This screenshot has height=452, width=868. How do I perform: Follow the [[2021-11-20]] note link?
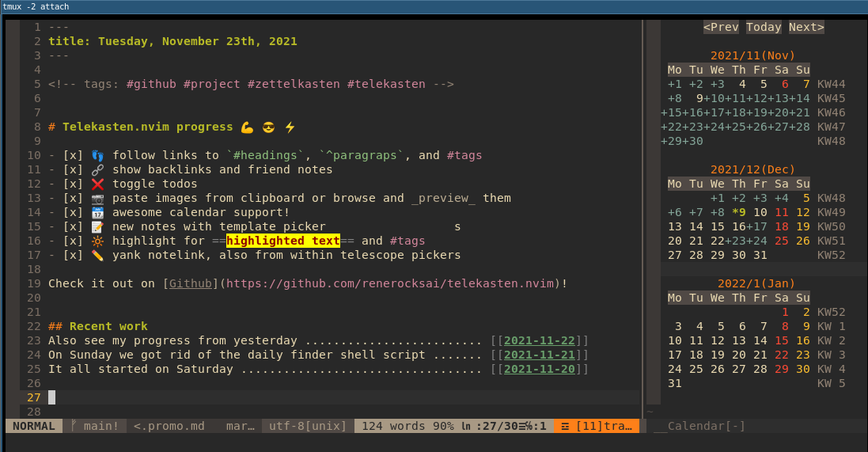coord(539,370)
